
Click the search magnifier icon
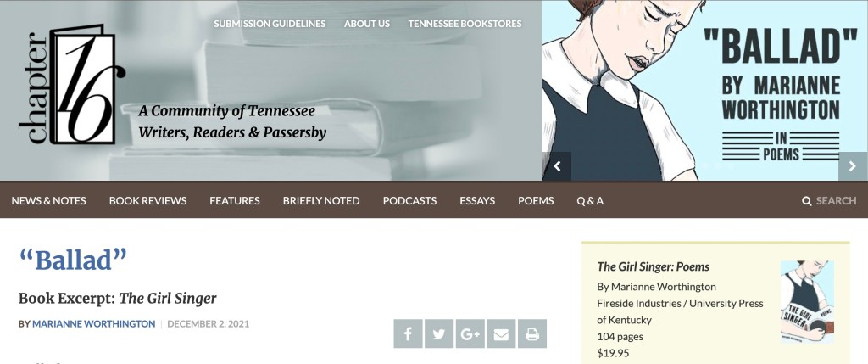click(x=807, y=200)
